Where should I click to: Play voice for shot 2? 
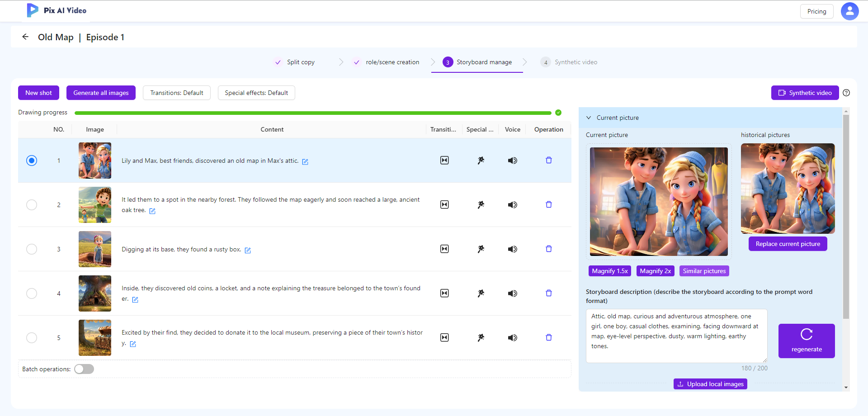coord(512,205)
